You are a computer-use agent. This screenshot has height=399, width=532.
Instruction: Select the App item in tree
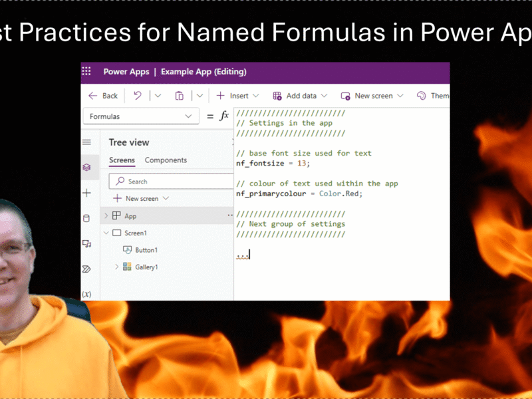coord(130,216)
